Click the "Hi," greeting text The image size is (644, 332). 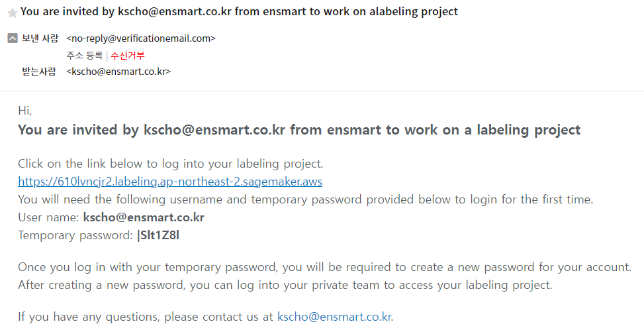click(24, 111)
